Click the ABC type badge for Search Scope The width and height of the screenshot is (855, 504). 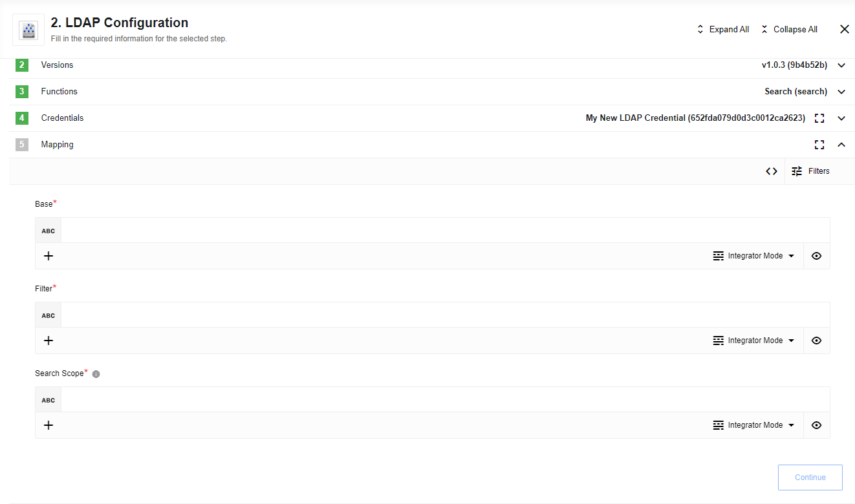coord(49,400)
